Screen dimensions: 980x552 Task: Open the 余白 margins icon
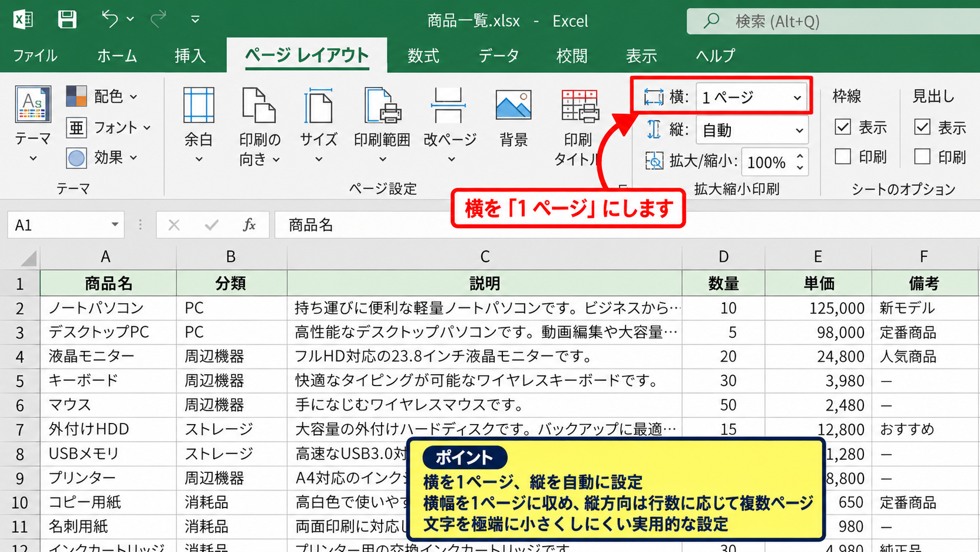coord(199,105)
